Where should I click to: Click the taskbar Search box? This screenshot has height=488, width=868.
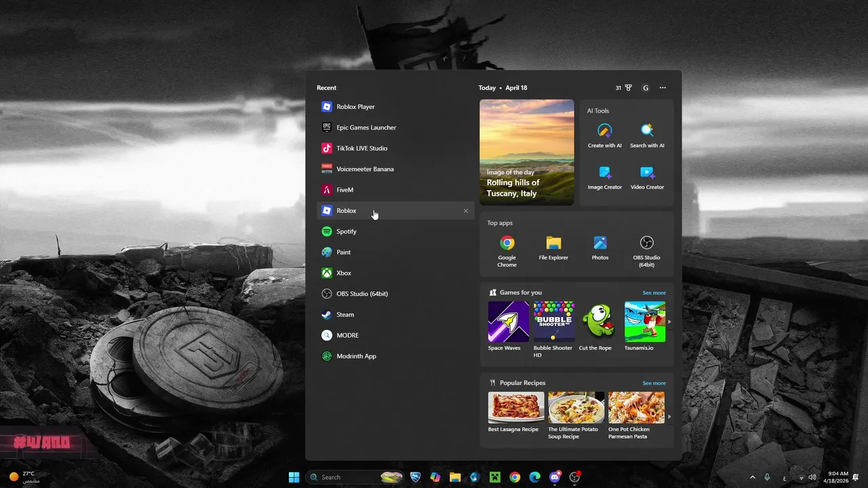[x=354, y=477]
